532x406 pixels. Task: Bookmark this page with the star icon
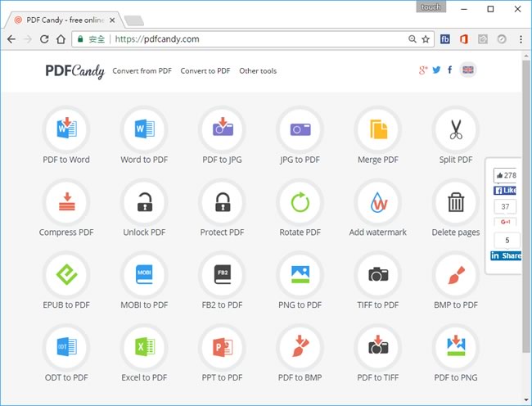pyautogui.click(x=426, y=38)
